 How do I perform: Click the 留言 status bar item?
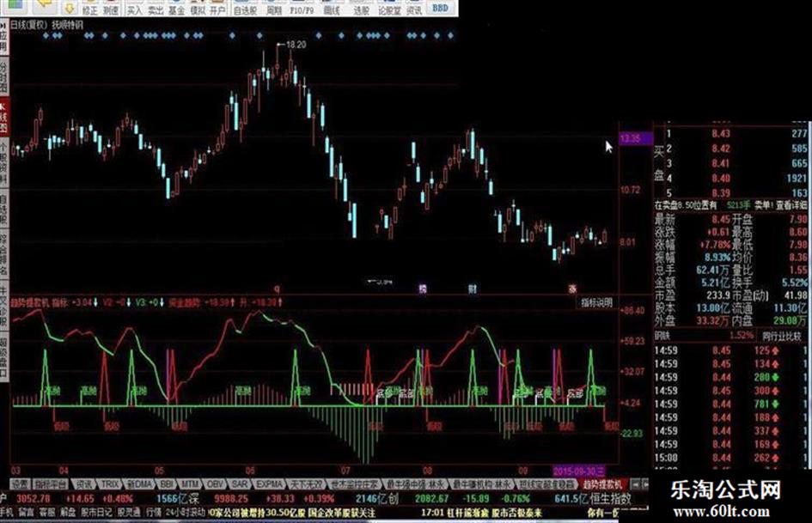[27, 512]
